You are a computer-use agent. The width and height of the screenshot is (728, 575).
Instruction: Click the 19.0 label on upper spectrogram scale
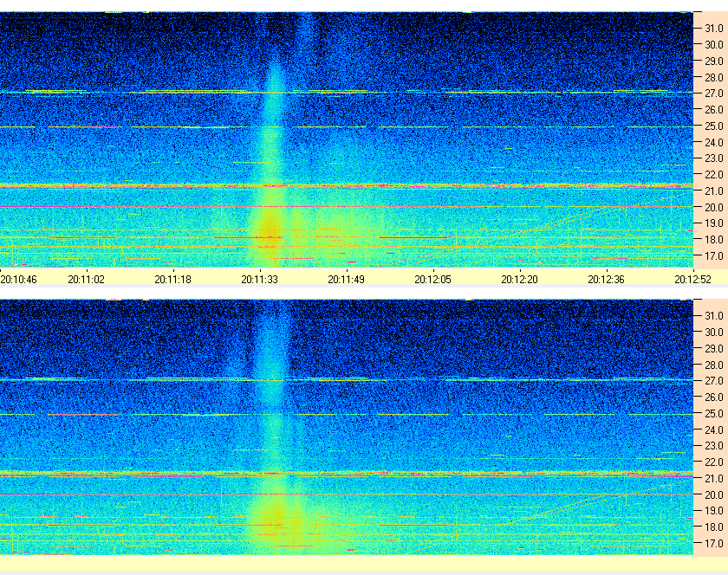tap(714, 223)
